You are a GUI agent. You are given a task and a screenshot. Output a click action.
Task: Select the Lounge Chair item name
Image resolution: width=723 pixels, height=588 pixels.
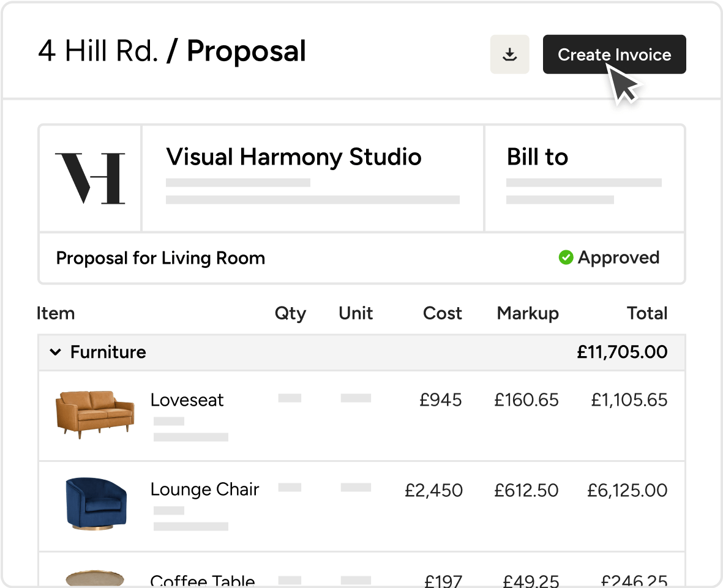[x=204, y=490]
